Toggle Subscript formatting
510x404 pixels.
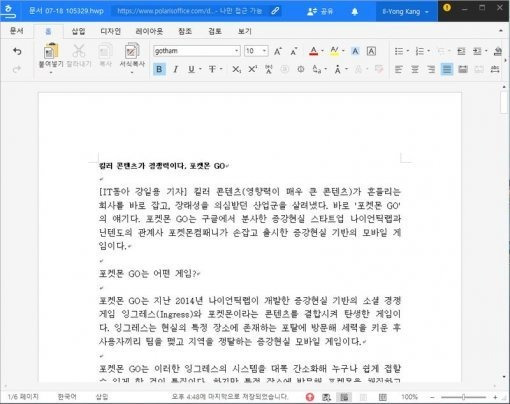236,69
